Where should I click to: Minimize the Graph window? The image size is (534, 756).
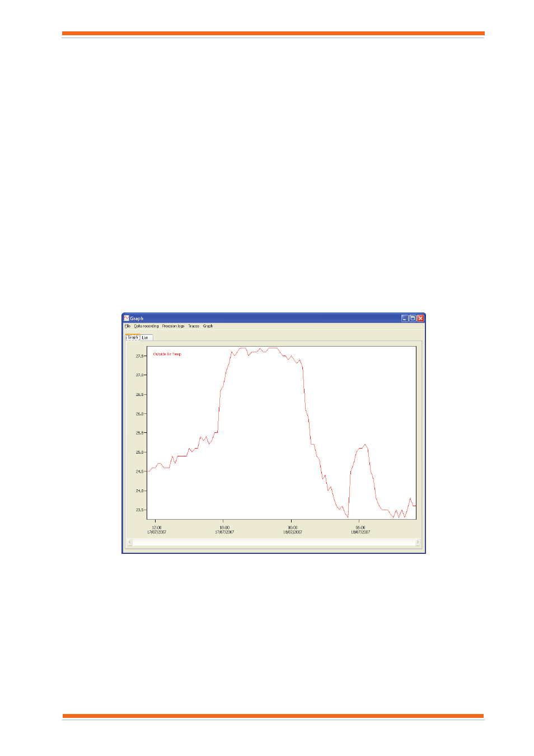(x=405, y=318)
